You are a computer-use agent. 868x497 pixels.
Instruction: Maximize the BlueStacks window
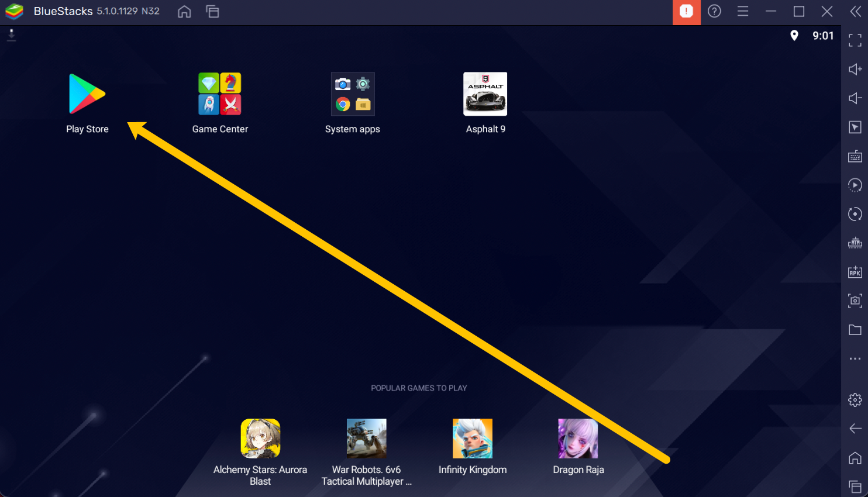coord(799,11)
